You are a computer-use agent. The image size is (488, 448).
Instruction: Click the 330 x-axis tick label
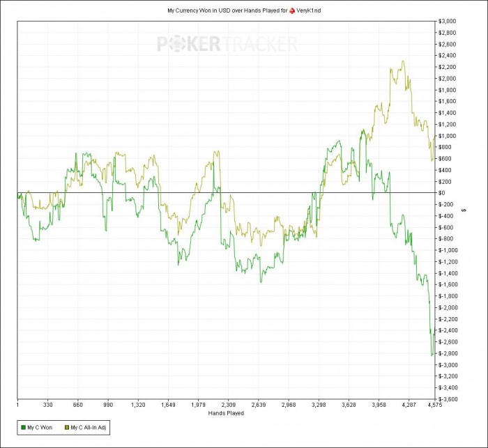(x=47, y=405)
